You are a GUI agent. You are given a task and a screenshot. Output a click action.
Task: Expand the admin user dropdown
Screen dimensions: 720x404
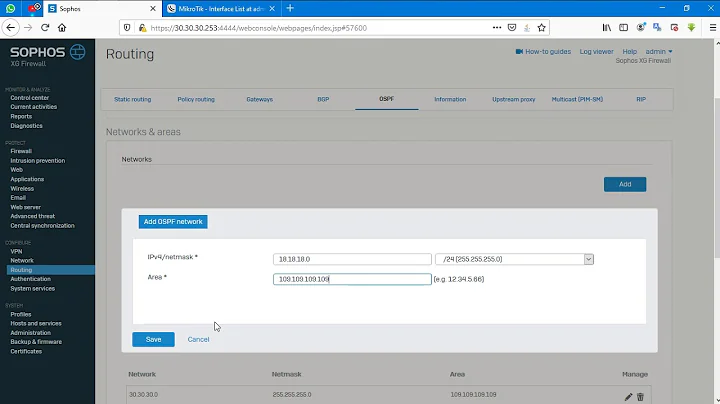coord(659,51)
